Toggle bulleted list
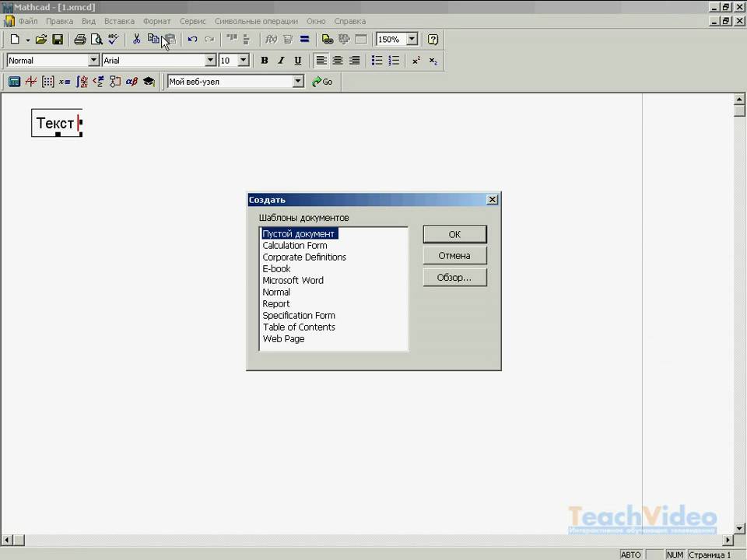The image size is (747, 560). point(377,61)
